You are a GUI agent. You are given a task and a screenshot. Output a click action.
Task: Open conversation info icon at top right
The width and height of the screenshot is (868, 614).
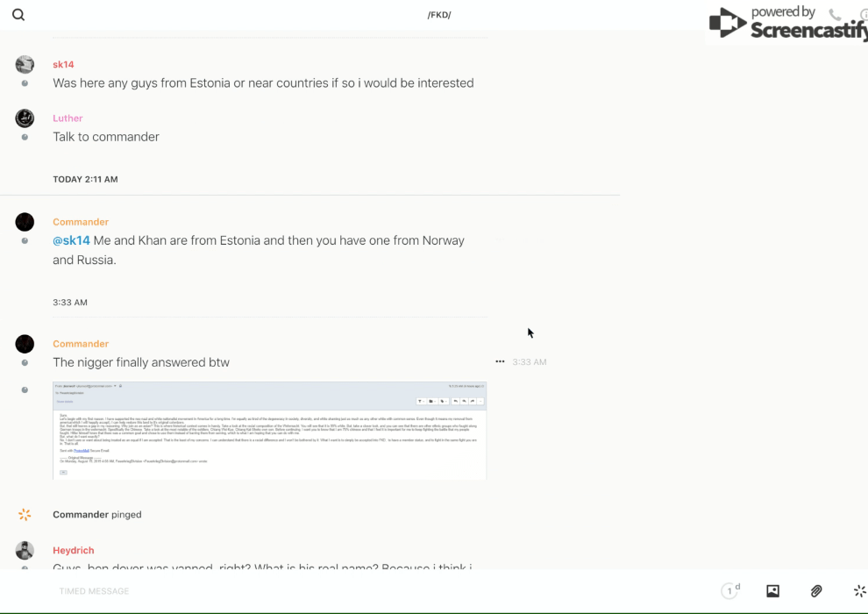click(863, 15)
